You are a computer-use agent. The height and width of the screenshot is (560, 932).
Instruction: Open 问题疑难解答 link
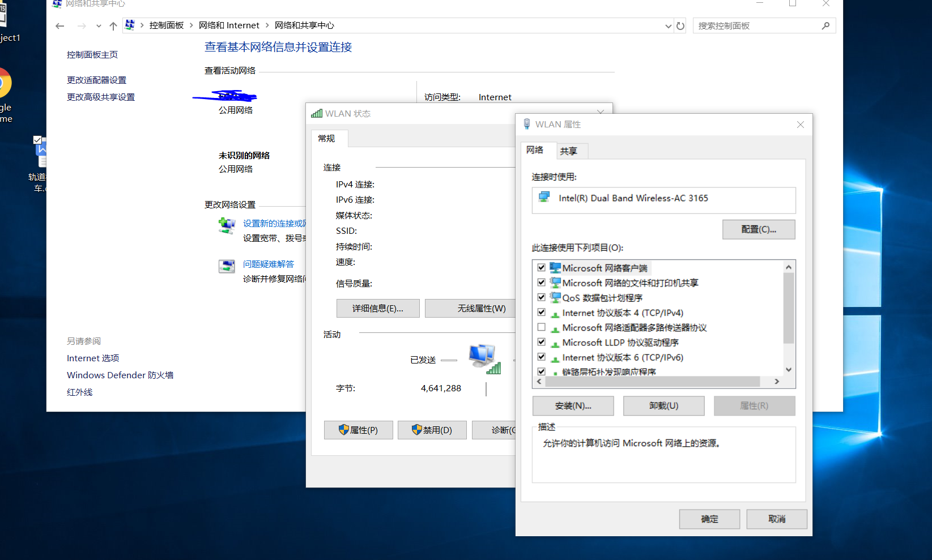[269, 264]
